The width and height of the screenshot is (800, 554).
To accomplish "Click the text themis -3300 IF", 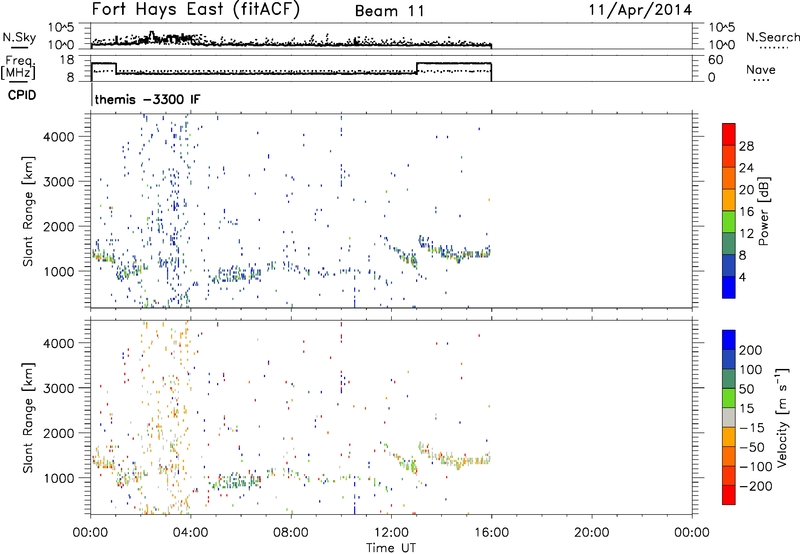I will (147, 99).
